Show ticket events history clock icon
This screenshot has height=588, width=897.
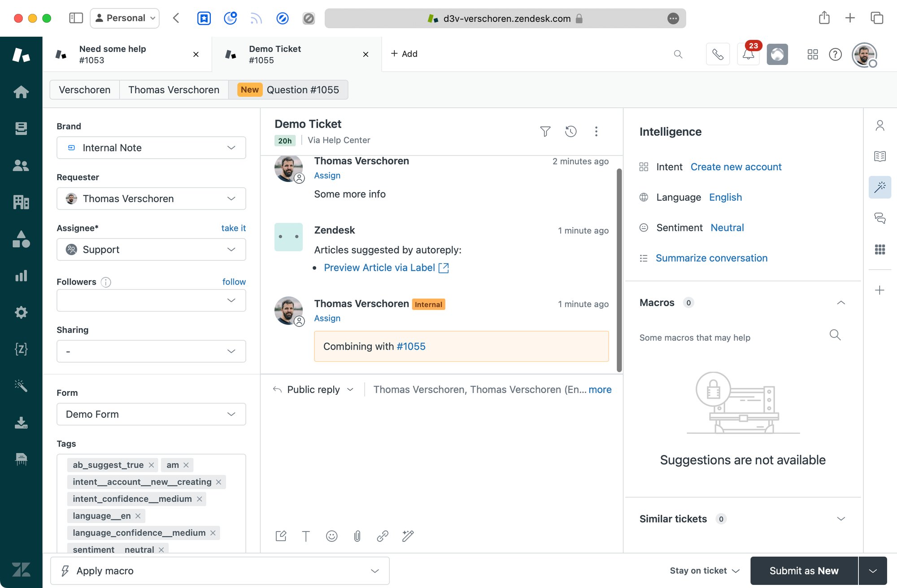(570, 131)
